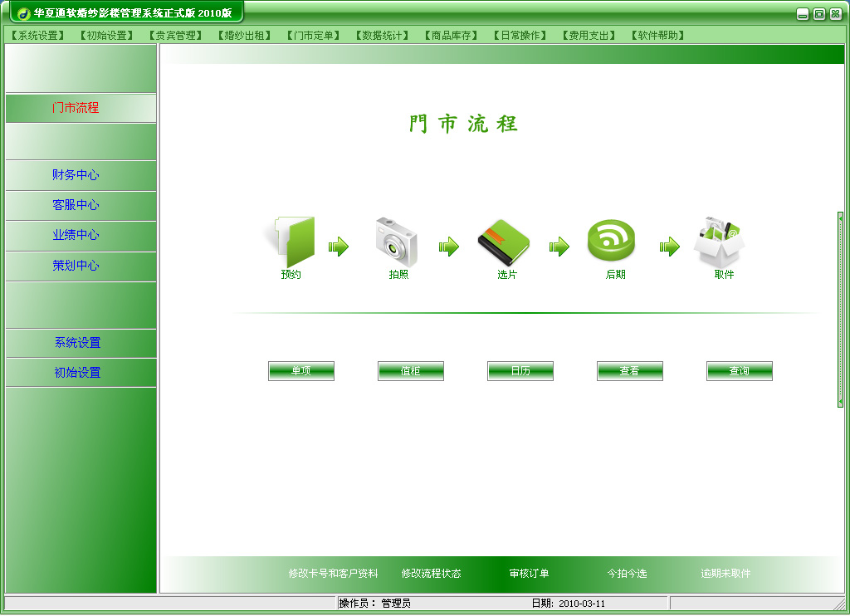Click the 值柜 button
The width and height of the screenshot is (850, 616).
point(411,371)
